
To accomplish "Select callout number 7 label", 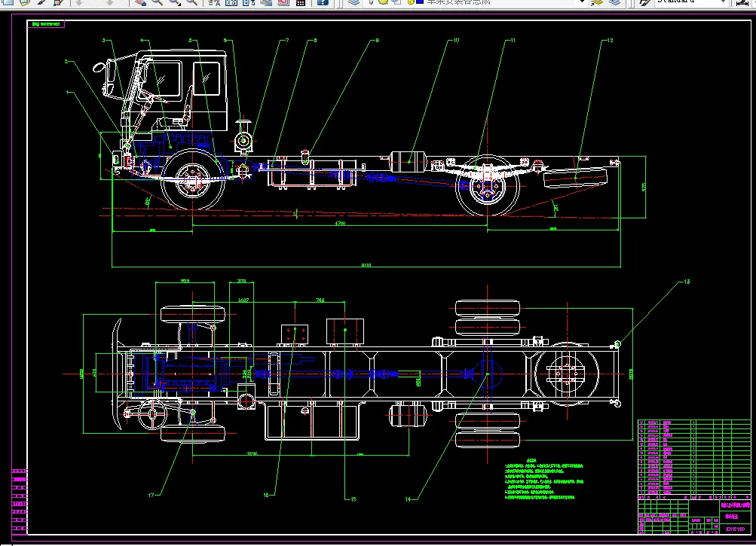I will click(x=287, y=41).
